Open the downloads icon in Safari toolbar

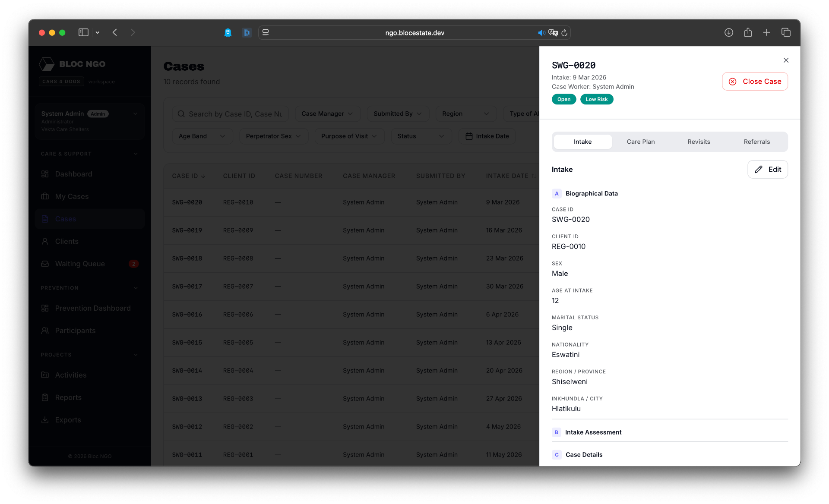point(729,32)
